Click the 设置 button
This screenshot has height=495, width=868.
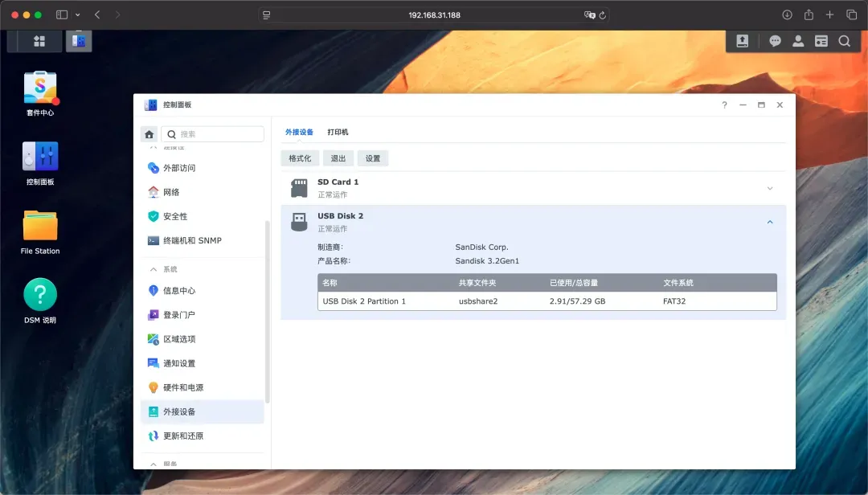tap(373, 158)
